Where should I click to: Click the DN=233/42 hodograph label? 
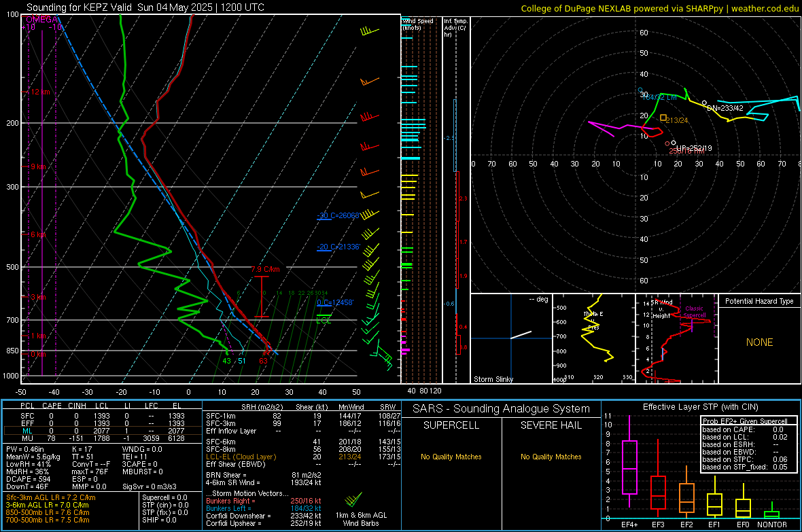(725, 108)
